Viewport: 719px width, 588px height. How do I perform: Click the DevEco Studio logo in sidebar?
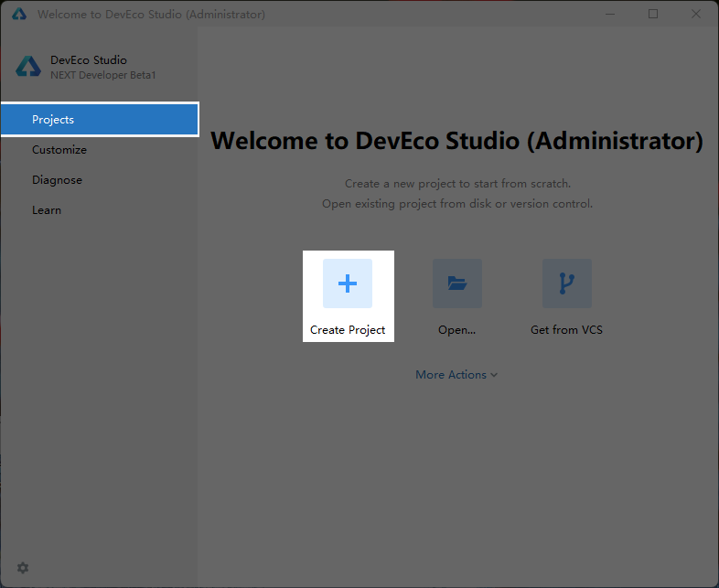coord(28,67)
